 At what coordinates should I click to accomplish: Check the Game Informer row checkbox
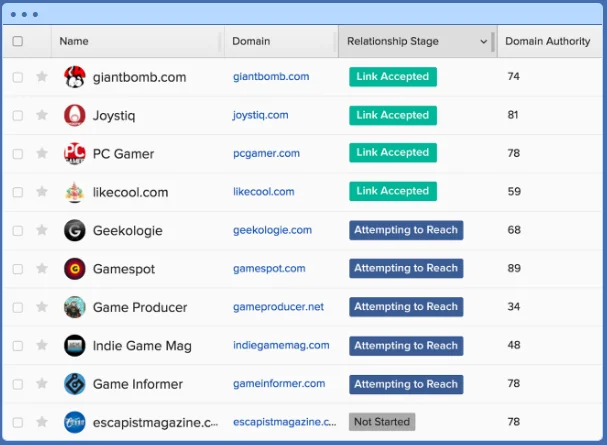pos(17,384)
